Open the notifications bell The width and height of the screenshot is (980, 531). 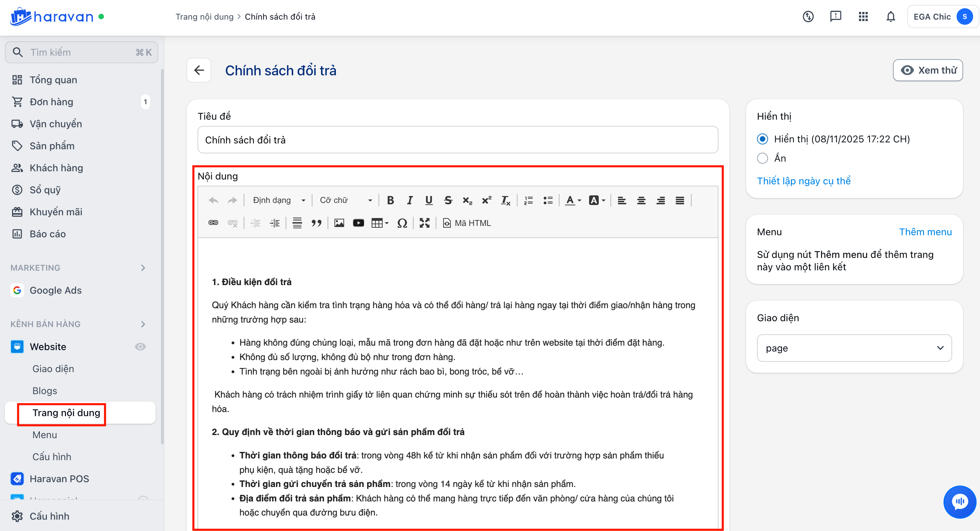pos(890,17)
